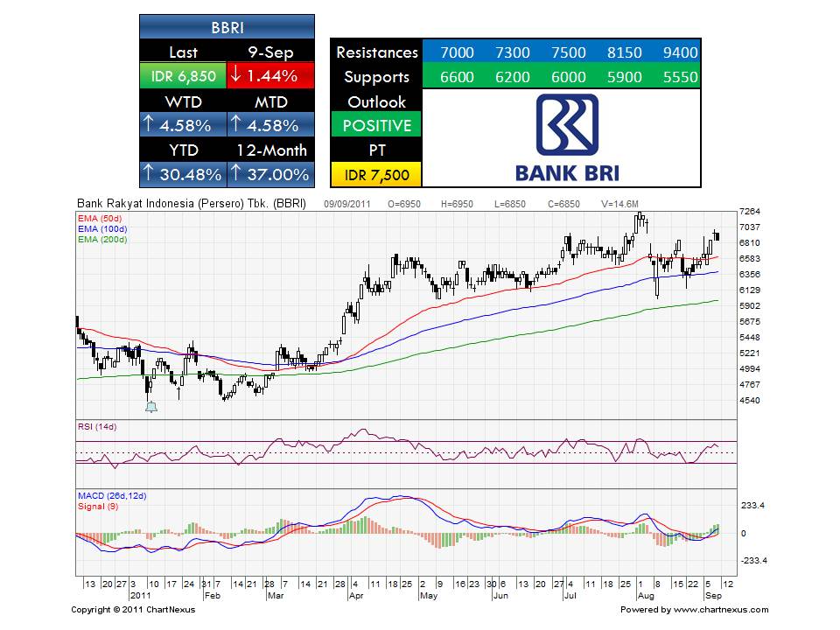Click the PT label above price target
Viewport: 840px width, 630px height.
pos(376,150)
